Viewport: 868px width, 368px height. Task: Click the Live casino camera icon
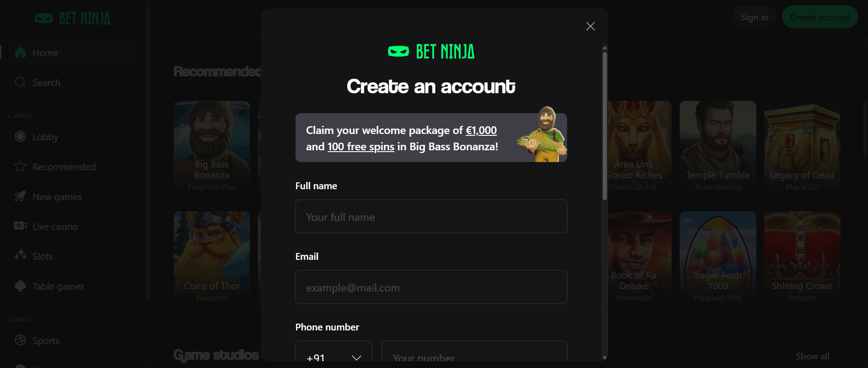[x=20, y=225]
